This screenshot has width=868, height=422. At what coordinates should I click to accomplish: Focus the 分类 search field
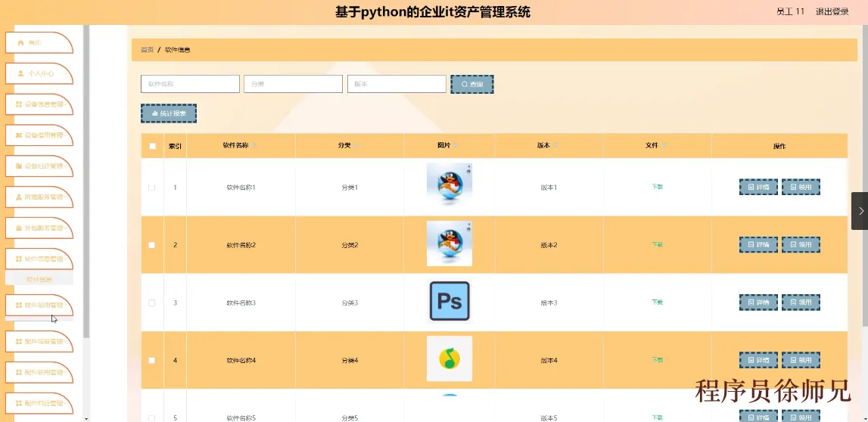pos(294,84)
